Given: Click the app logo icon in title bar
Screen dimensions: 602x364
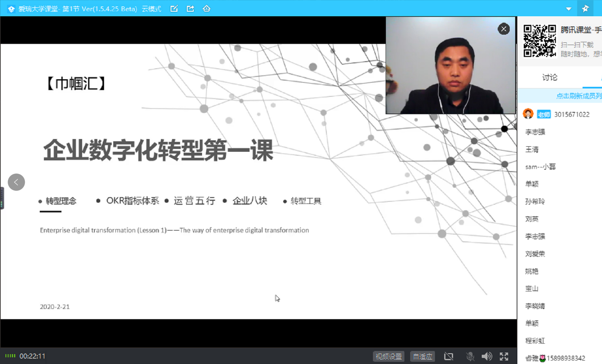Looking at the screenshot, I should (11, 9).
